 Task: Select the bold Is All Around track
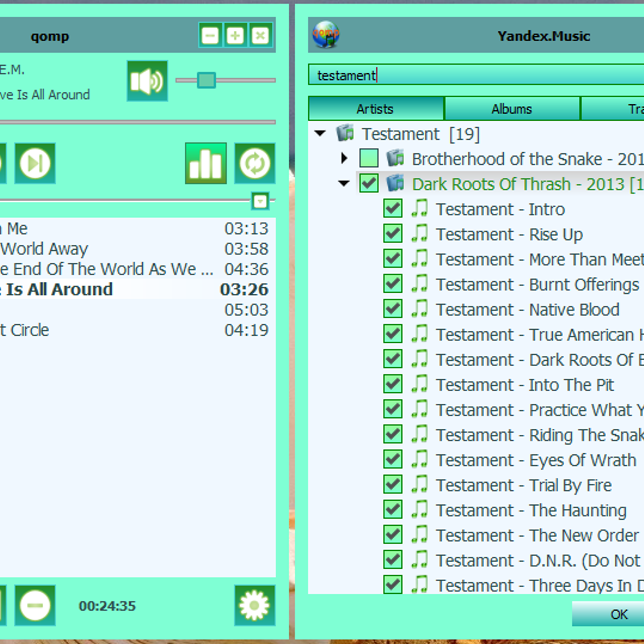tap(138, 289)
